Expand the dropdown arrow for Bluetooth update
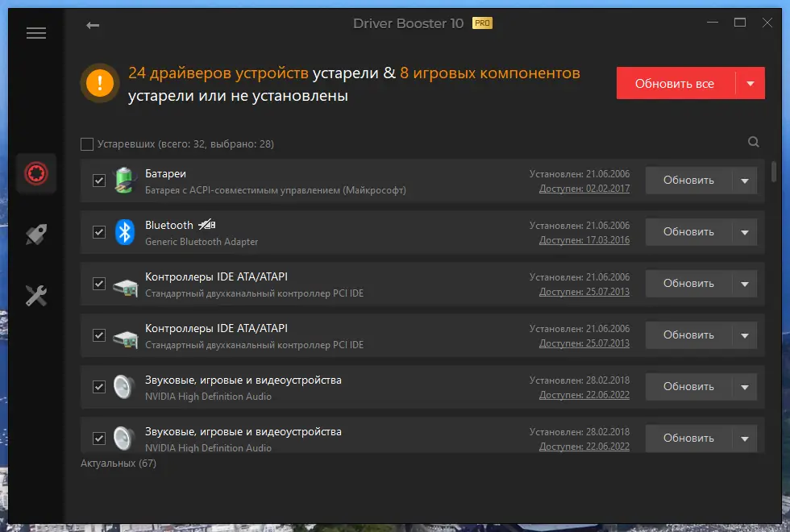Viewport: 790px width, 532px height. (x=745, y=232)
